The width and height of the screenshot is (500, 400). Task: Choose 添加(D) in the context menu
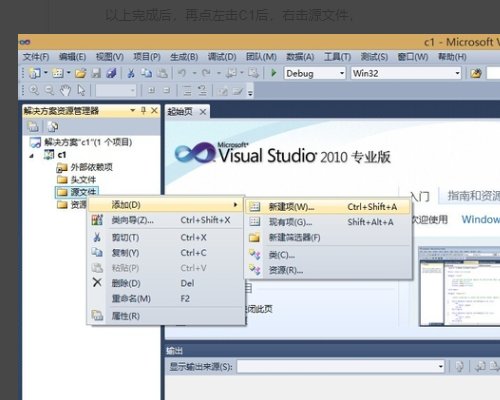(165, 205)
